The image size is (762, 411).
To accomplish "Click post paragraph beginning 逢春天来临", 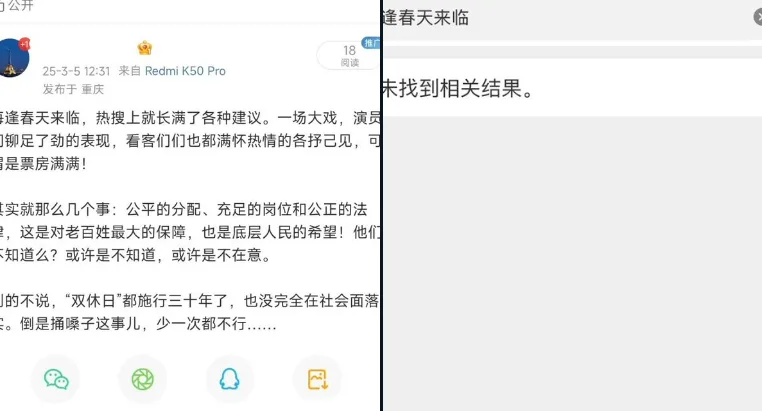I will (190, 141).
